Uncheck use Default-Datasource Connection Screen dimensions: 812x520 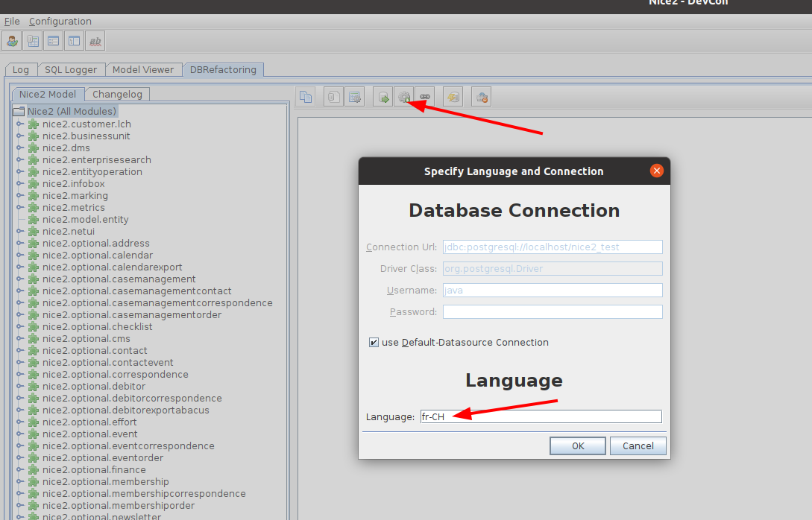click(x=374, y=342)
